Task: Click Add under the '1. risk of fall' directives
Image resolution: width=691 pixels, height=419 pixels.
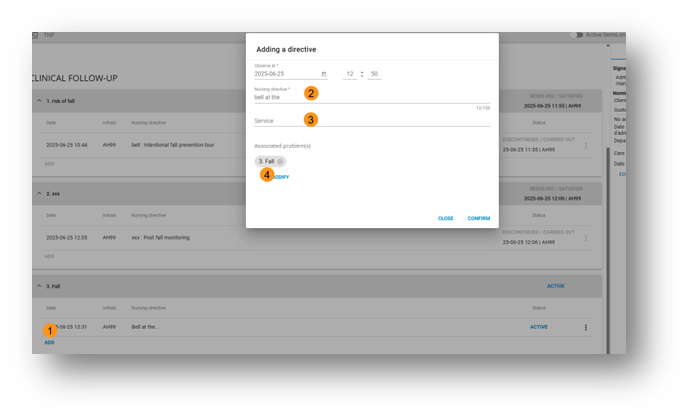Action: tap(49, 163)
